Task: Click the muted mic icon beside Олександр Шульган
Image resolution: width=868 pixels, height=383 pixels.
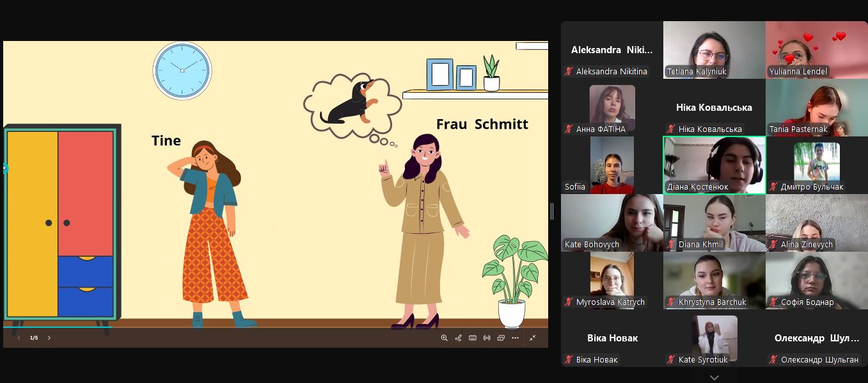Action: [x=773, y=359]
